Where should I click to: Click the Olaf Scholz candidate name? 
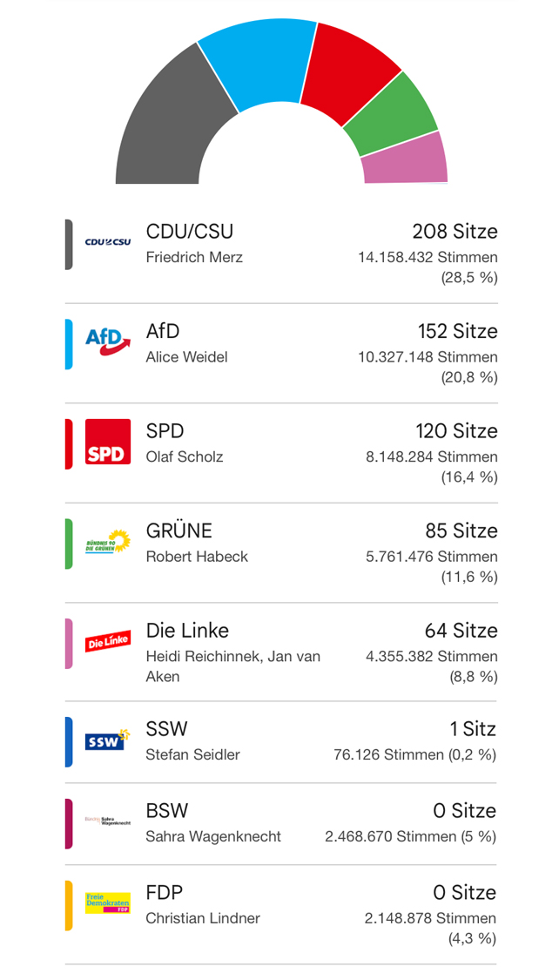tap(185, 456)
